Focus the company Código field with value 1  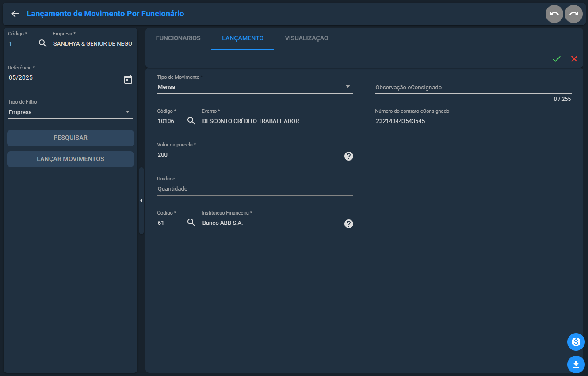coord(20,44)
